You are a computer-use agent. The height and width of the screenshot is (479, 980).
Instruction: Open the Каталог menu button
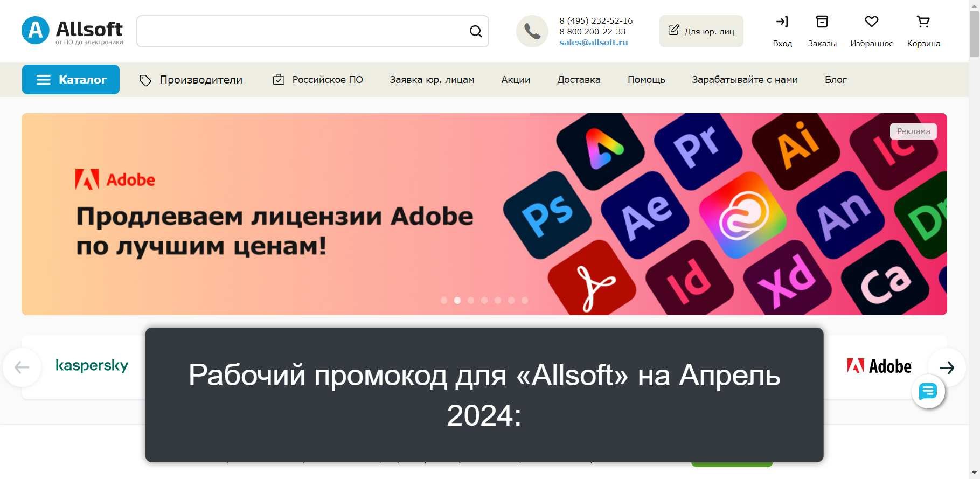[x=71, y=80]
